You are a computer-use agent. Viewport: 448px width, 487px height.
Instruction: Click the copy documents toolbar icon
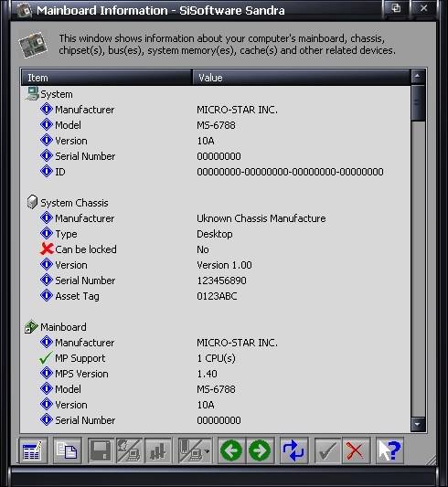[x=67, y=450]
